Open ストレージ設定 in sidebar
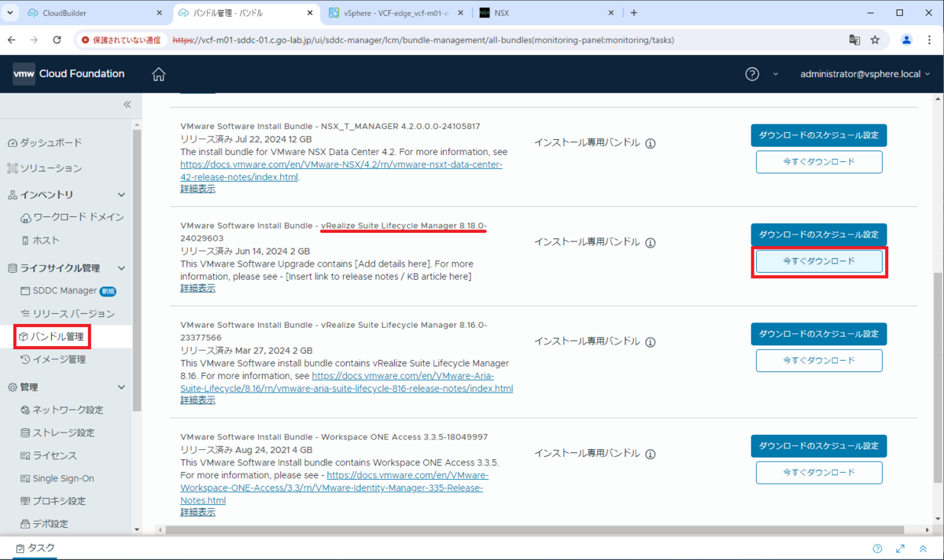Image resolution: width=944 pixels, height=560 pixels. tap(57, 433)
